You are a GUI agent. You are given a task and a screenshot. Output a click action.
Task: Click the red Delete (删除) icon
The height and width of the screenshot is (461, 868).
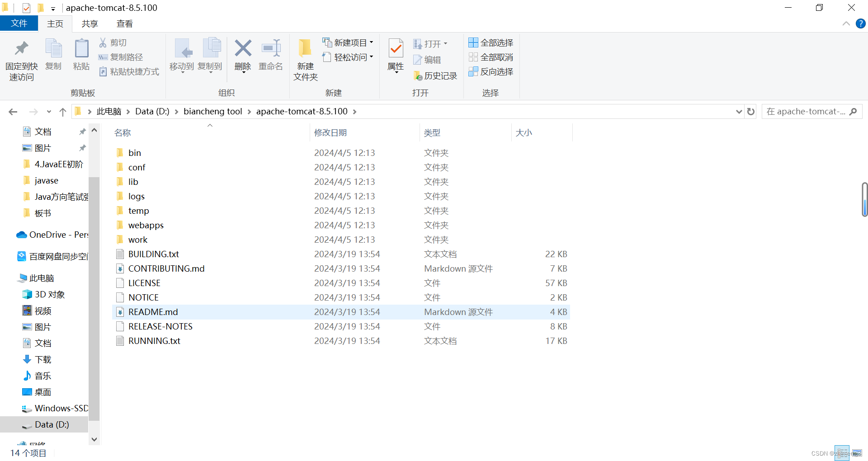coord(243,48)
